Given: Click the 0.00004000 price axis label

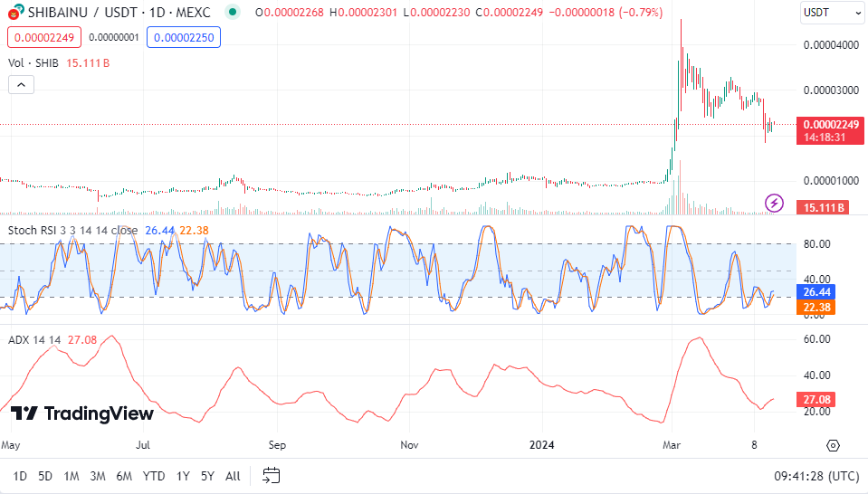Looking at the screenshot, I should (831, 45).
